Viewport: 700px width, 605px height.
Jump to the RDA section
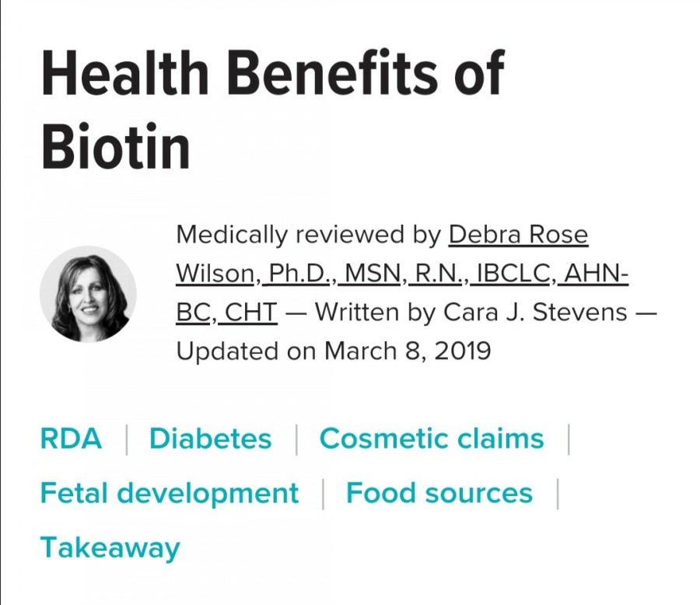pos(71,439)
